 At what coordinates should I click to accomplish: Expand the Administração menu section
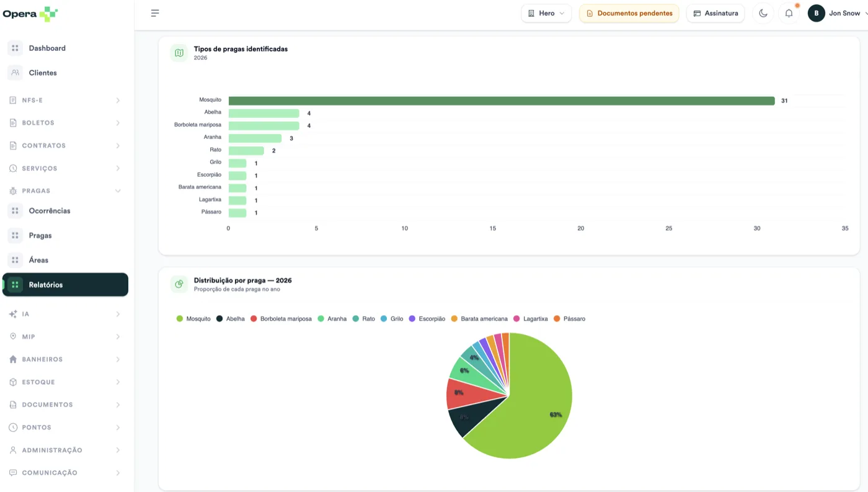pyautogui.click(x=66, y=450)
